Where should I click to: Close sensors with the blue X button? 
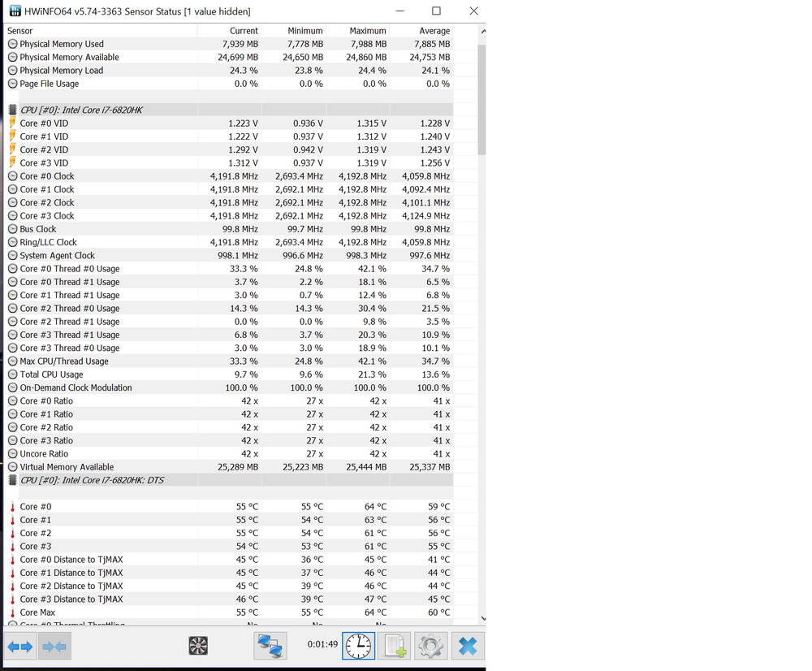(468, 646)
